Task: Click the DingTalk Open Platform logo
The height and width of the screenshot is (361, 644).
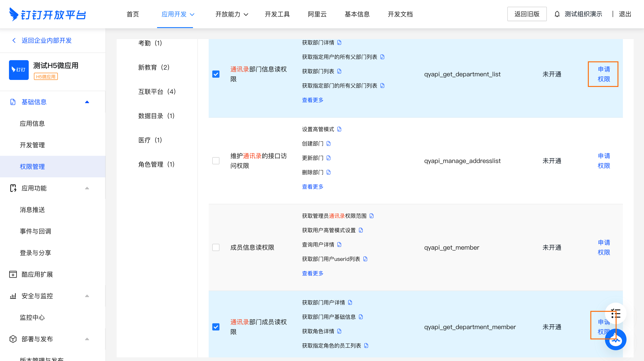Action: (x=48, y=15)
